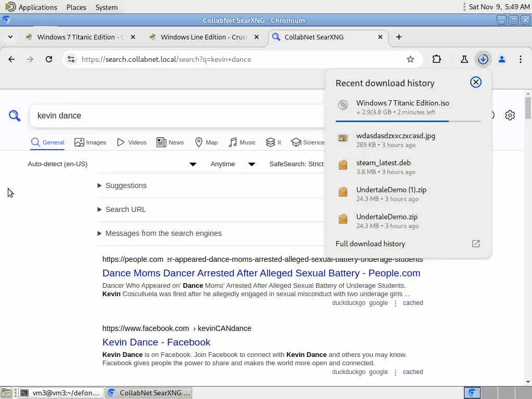The image size is (532, 399).
Task: Open the System menu
Action: [107, 7]
